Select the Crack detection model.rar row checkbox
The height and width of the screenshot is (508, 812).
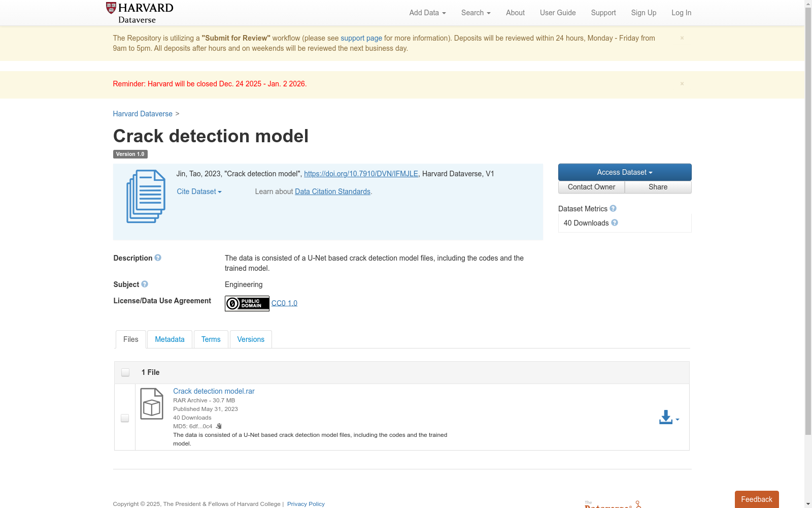125,418
